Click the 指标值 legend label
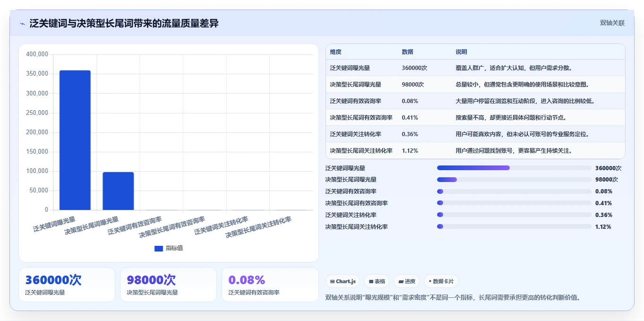Image resolution: width=644 pixels, height=321 pixels. pos(174,248)
